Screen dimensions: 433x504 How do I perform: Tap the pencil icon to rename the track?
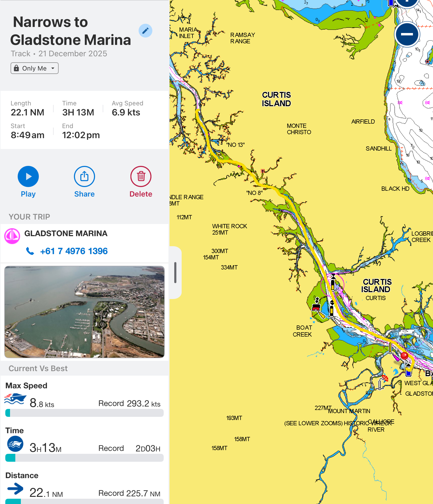pos(145,31)
